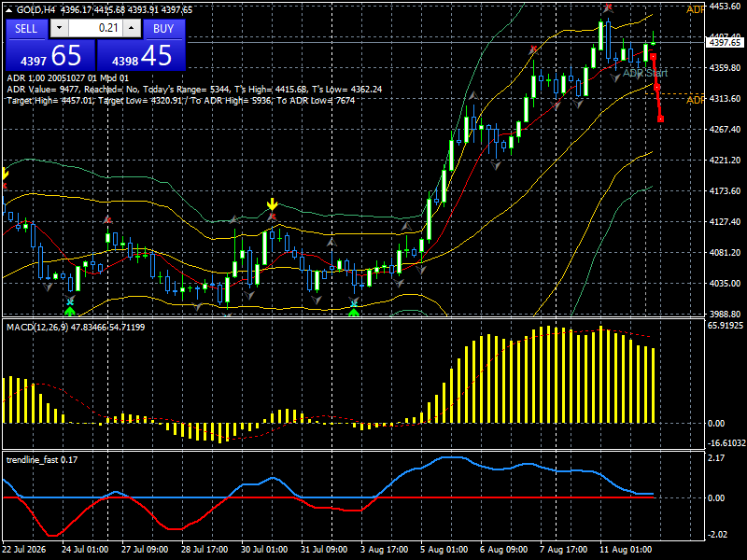The width and height of the screenshot is (747, 560).
Task: Click time axis label 28 Jul 17:00
Action: click(x=204, y=549)
